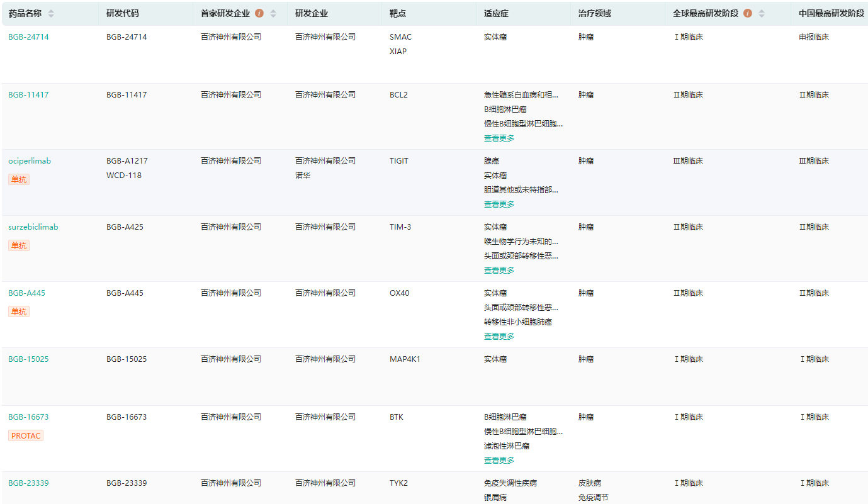Screen dimensions: 868x504
Task: Select the BCL2 target cell
Action: point(398,95)
